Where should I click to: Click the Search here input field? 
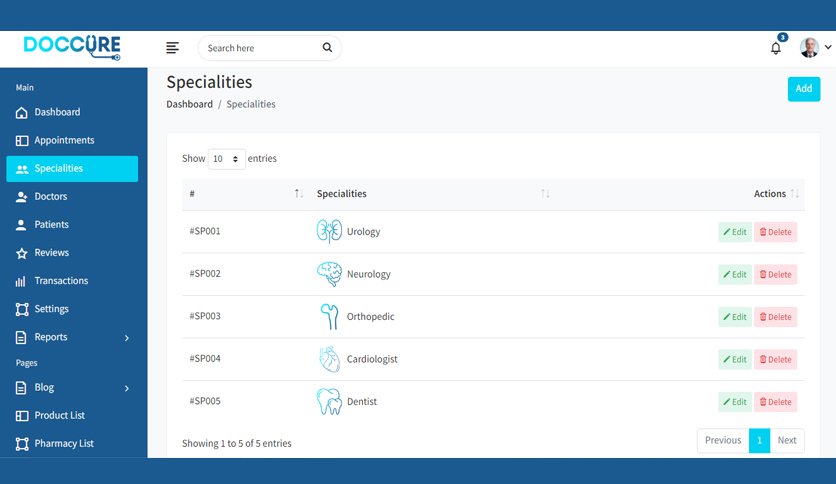[x=261, y=48]
